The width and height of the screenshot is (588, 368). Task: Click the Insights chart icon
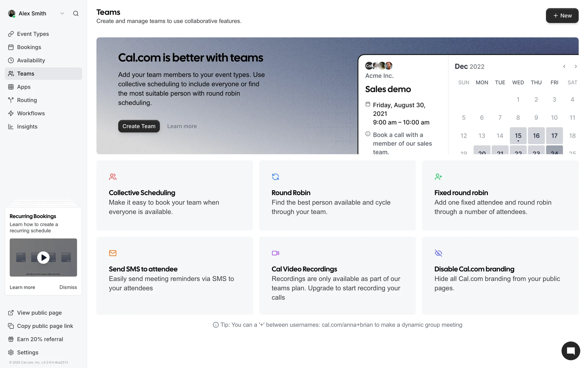11,127
